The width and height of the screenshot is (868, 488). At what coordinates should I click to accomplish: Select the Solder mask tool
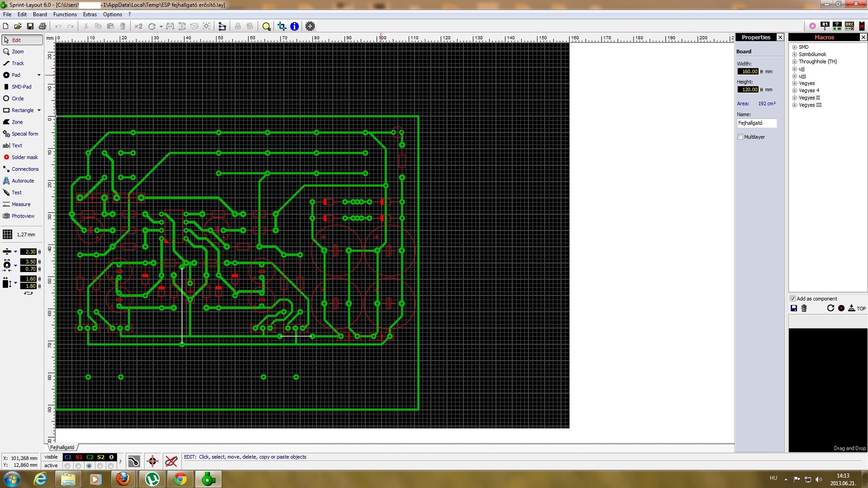[x=22, y=157]
